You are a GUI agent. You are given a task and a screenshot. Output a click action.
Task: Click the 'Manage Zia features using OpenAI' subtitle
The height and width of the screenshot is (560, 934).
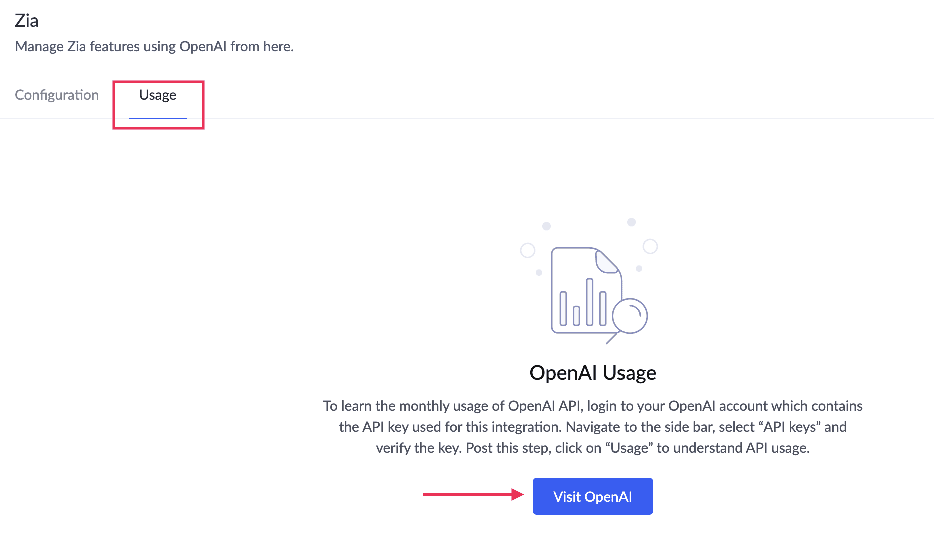click(154, 47)
